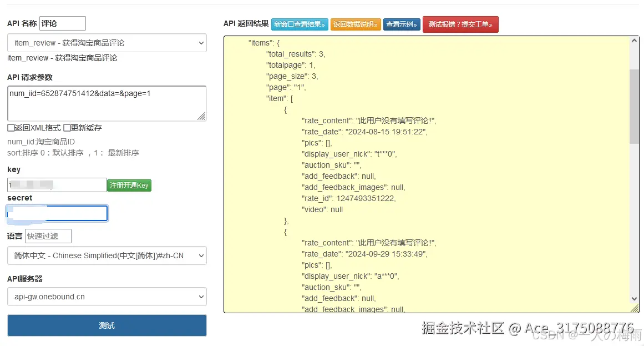Click inside the API 名称 input field
Viewport: 644px width, 346px height.
click(62, 23)
